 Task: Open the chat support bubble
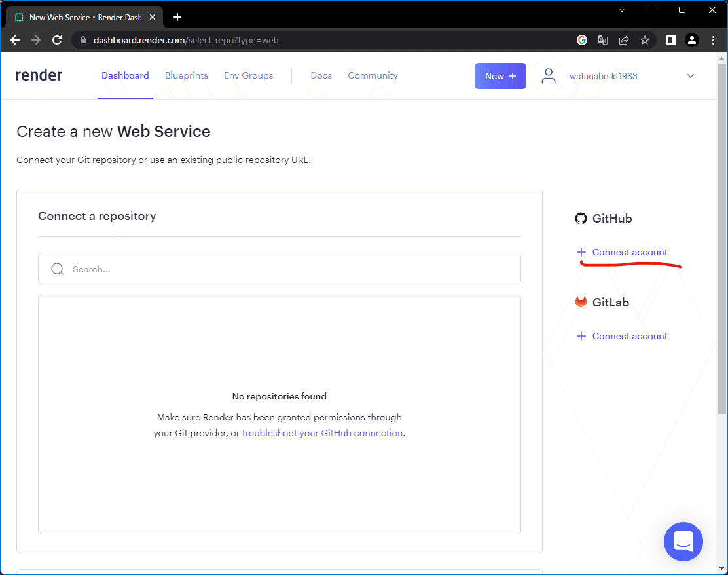683,541
